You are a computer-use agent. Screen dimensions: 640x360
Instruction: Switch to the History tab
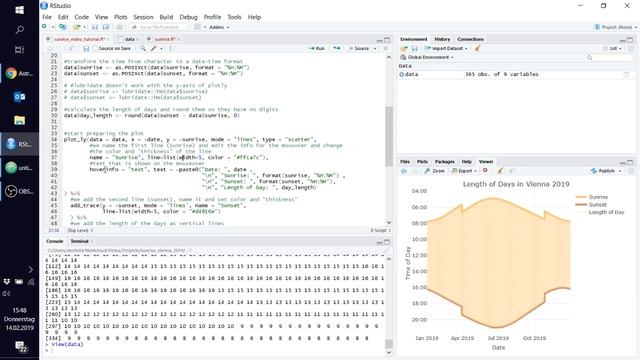(442, 39)
